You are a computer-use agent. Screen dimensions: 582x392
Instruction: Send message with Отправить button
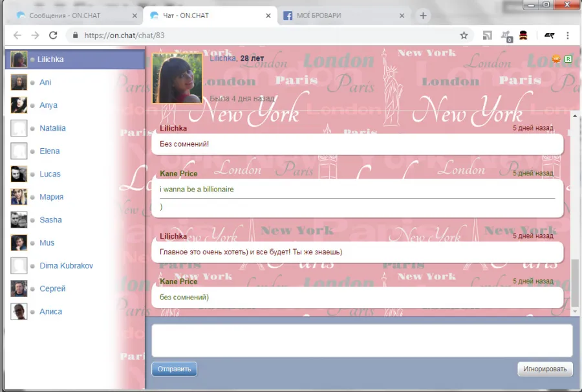pos(174,369)
